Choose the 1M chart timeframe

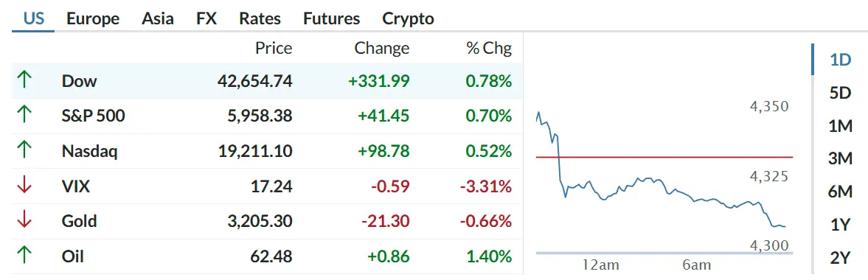(840, 126)
